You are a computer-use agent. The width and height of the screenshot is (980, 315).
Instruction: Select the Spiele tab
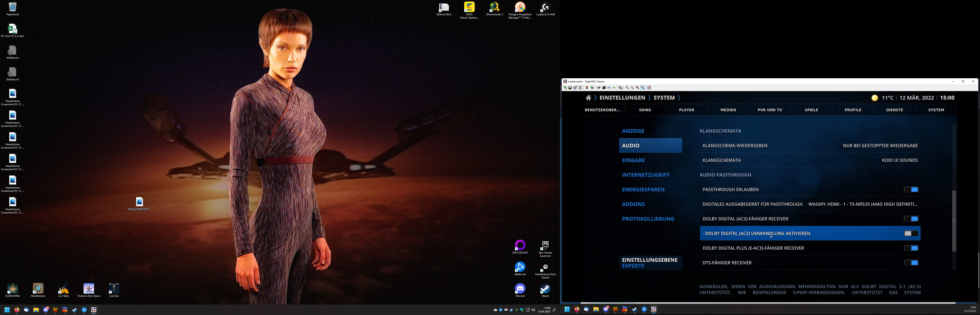click(x=812, y=110)
